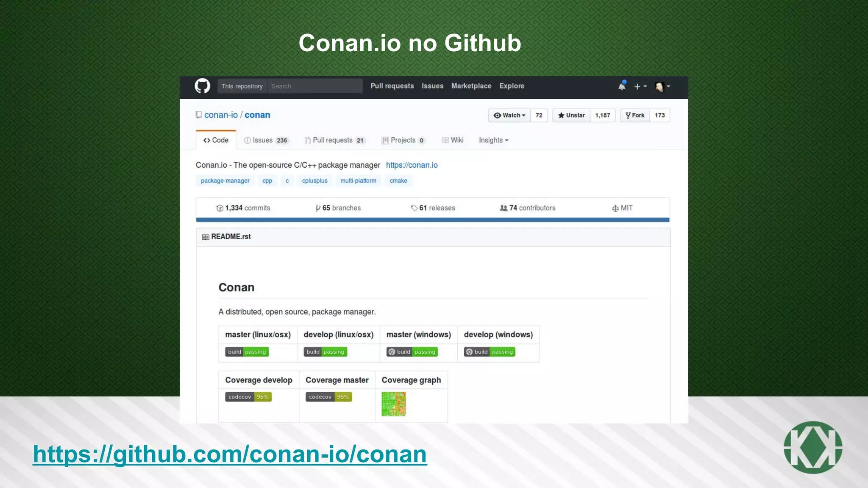Image resolution: width=868 pixels, height=488 pixels.
Task: Switch to the Pull requests 21 tab
Action: tap(335, 140)
